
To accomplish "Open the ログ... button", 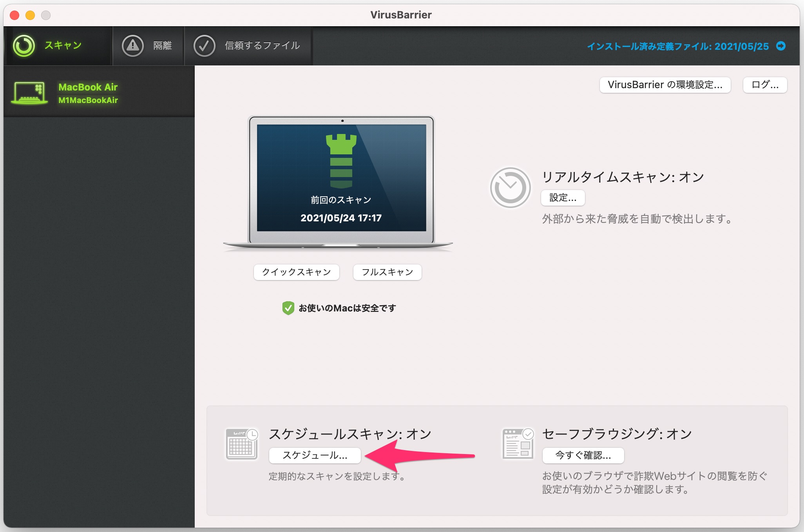I will pos(765,85).
